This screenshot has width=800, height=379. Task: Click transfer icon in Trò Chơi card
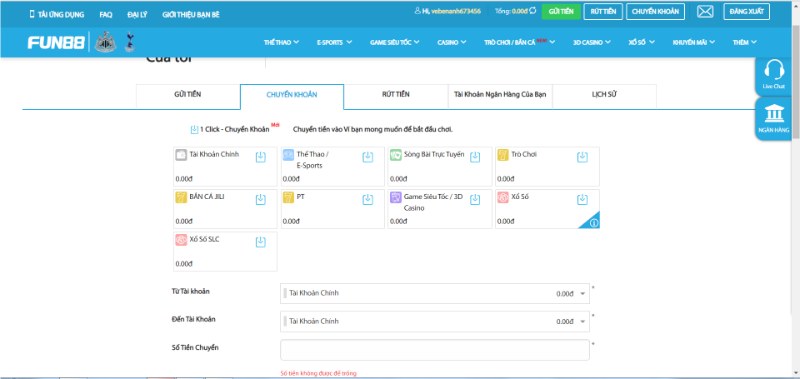click(582, 157)
